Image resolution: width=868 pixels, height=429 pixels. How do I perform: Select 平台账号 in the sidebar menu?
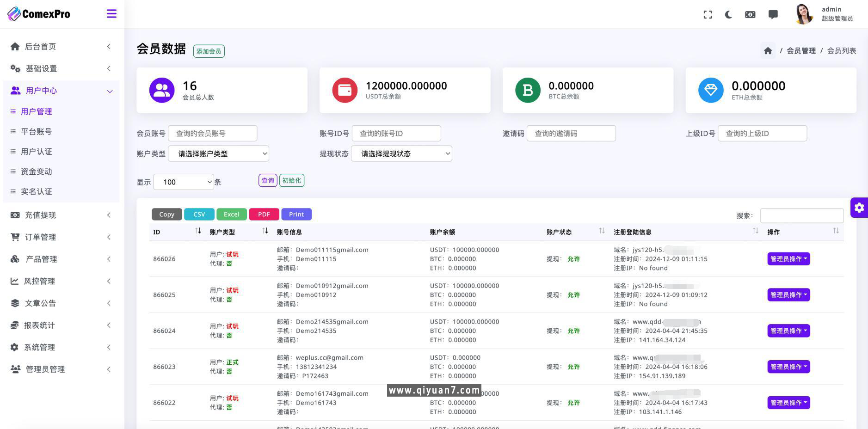36,131
